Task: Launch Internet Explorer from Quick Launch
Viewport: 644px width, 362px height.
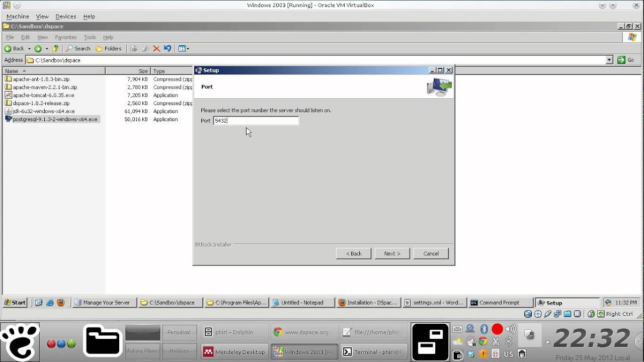Action: pos(50,303)
